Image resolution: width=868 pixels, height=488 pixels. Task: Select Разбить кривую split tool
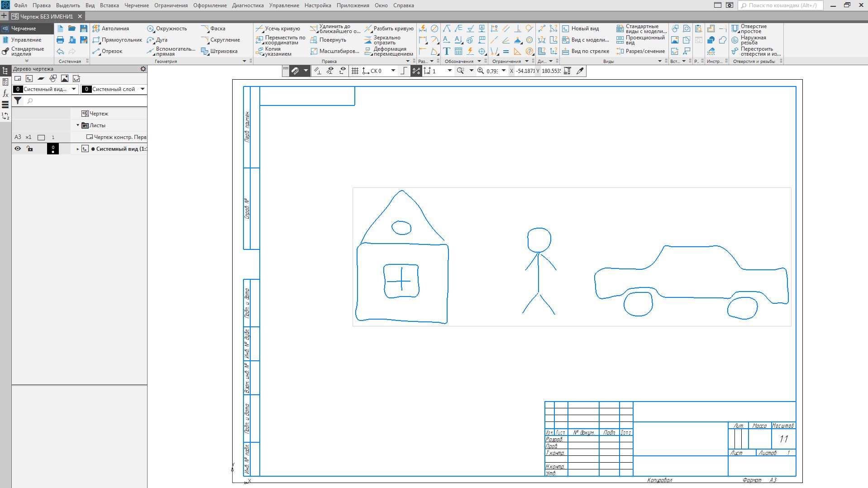[x=389, y=29]
